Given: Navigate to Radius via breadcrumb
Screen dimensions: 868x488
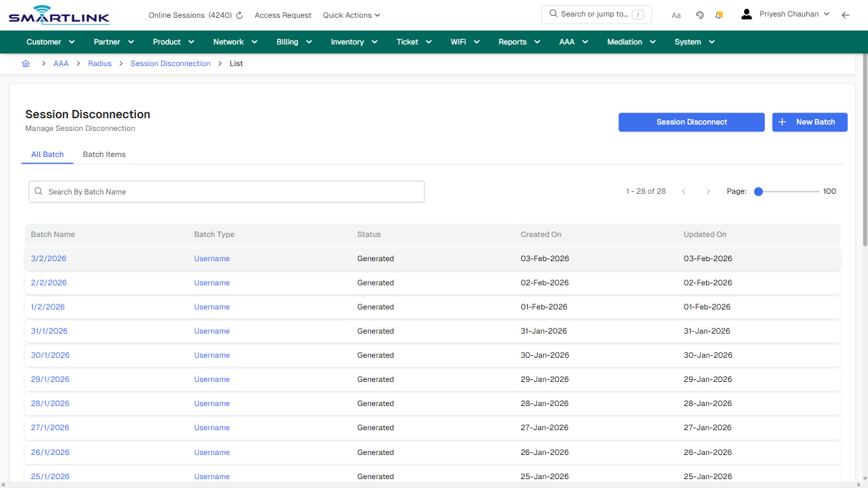Looking at the screenshot, I should pos(99,63).
